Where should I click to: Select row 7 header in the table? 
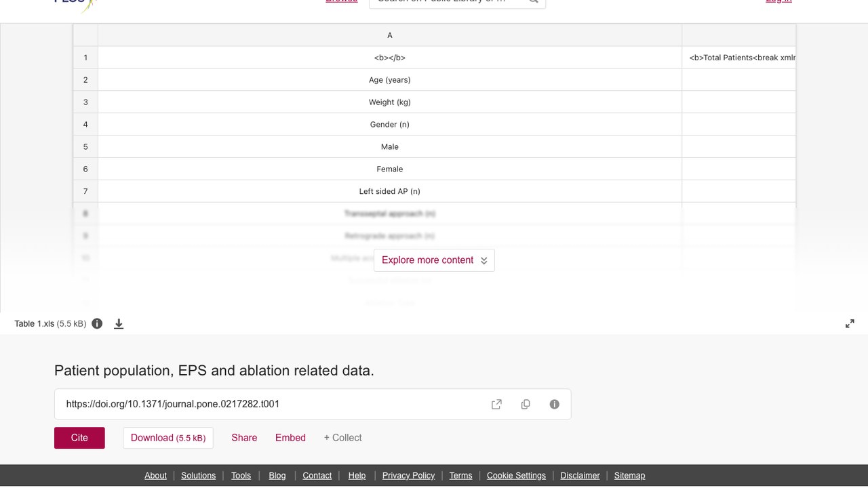[x=85, y=191]
